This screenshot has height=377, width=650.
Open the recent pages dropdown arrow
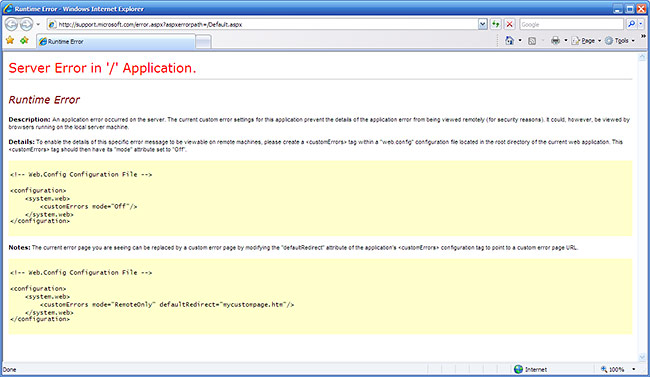point(38,24)
